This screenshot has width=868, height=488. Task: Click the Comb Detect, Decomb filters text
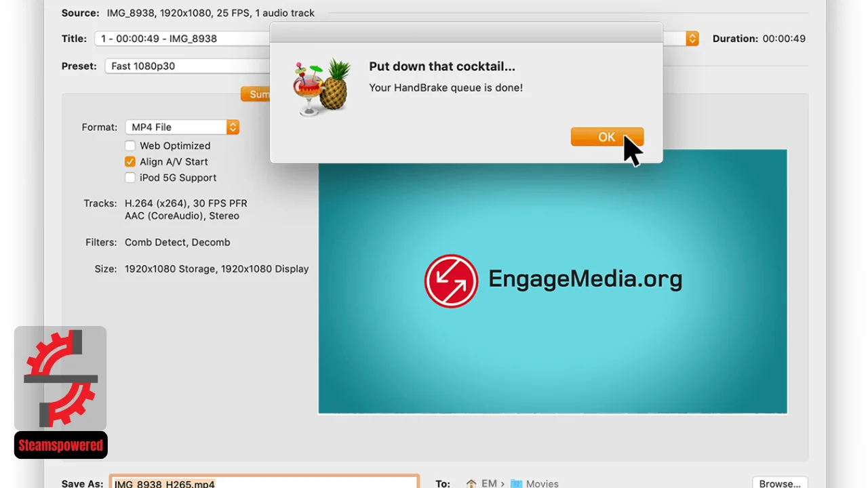(178, 242)
